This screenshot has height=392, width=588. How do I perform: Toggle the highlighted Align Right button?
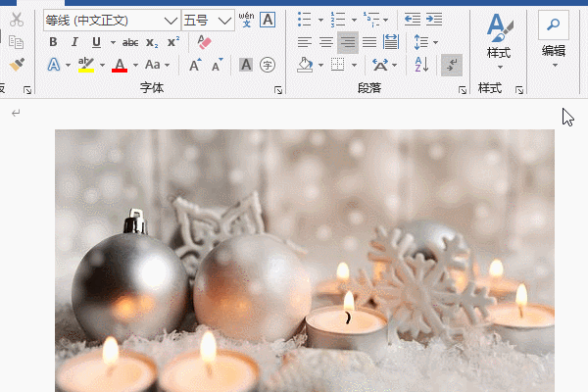(x=348, y=42)
